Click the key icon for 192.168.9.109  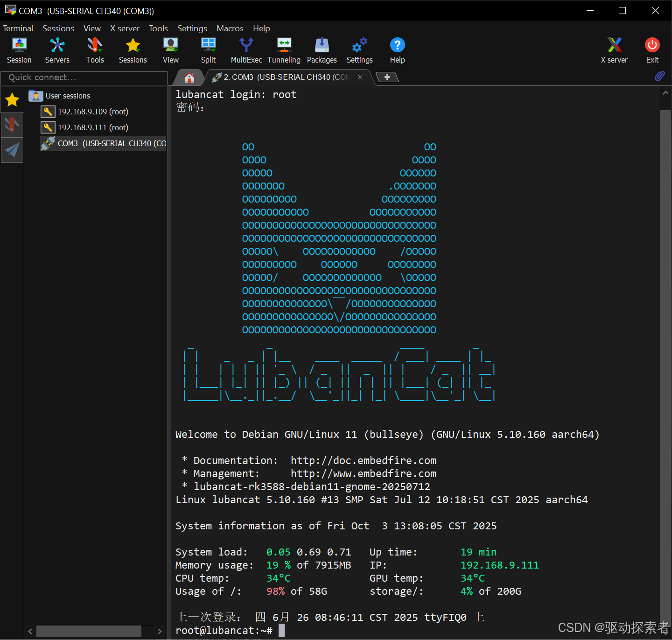pyautogui.click(x=48, y=112)
